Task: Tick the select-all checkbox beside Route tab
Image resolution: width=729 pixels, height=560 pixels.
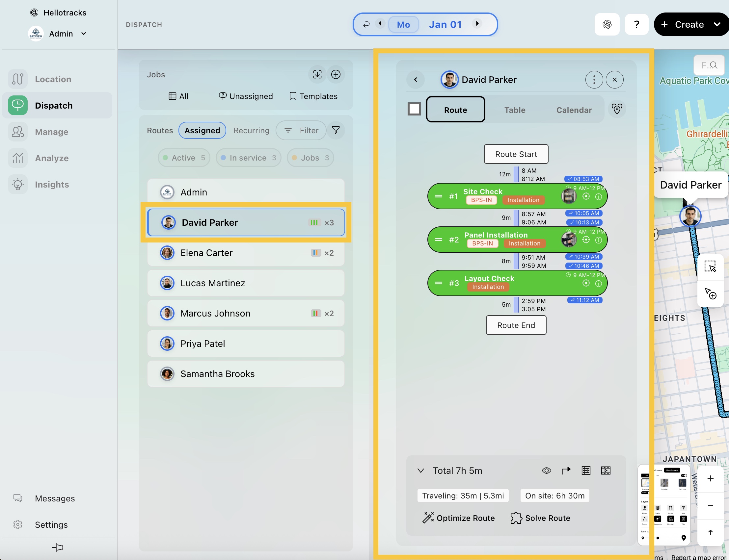Action: coord(414,109)
